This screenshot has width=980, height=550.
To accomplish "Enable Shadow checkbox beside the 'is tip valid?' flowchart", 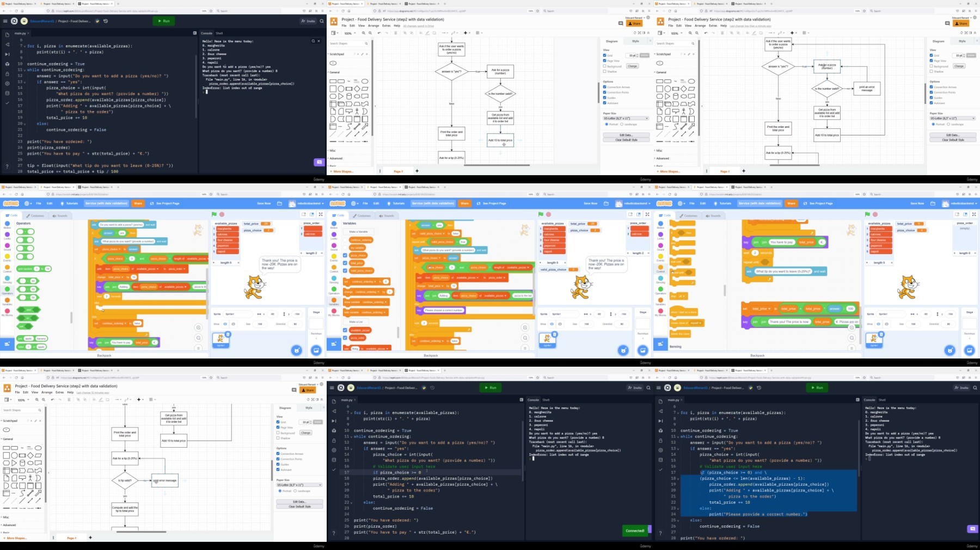I will (x=278, y=438).
